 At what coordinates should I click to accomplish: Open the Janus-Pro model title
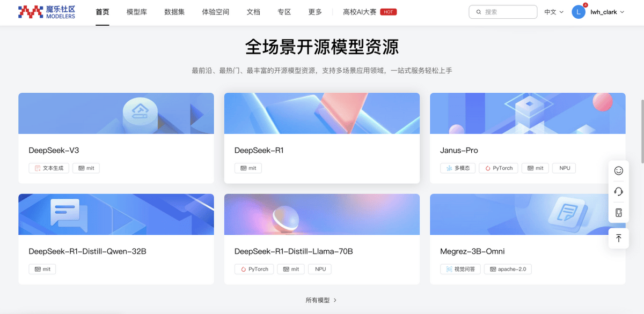click(x=459, y=151)
